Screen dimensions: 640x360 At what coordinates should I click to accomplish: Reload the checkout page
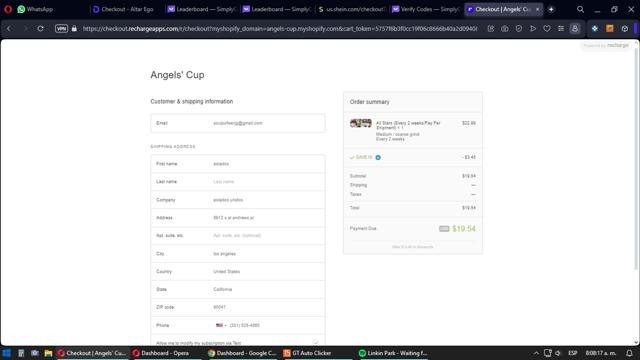click(x=40, y=29)
